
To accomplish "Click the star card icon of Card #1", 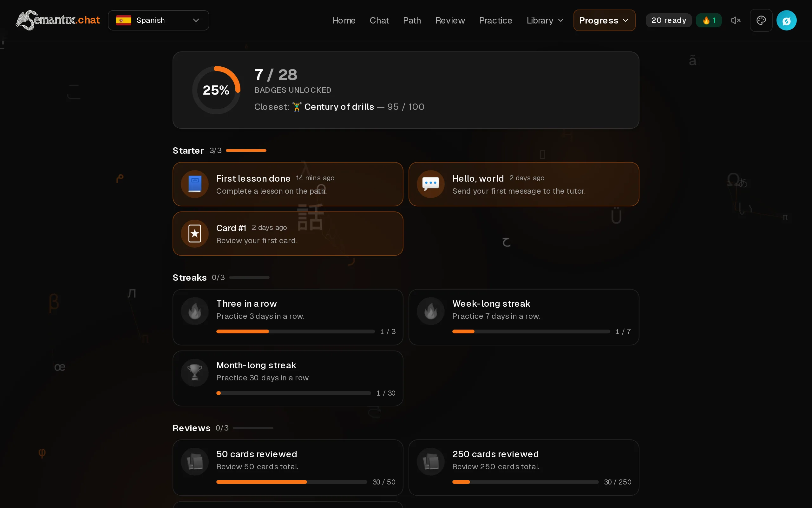I will point(195,233).
